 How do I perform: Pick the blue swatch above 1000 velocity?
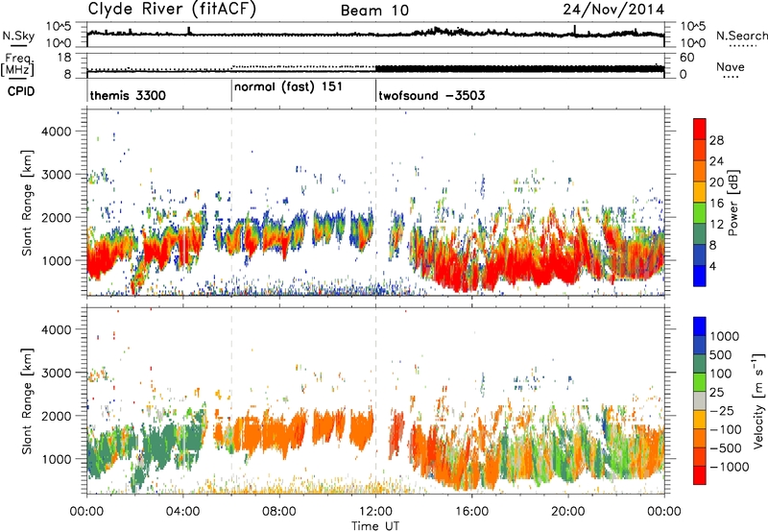click(700, 326)
